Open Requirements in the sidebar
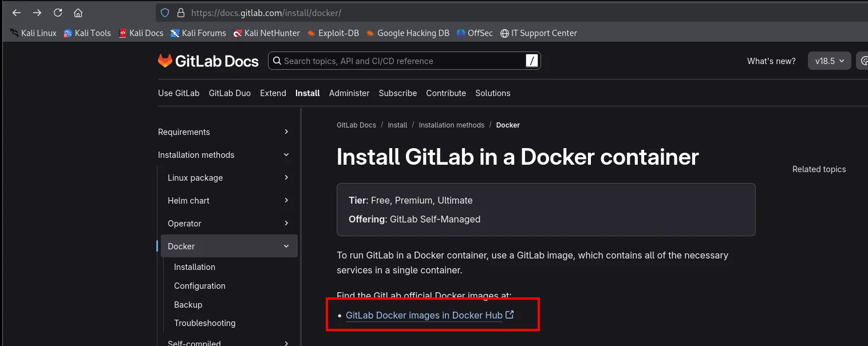 184,132
